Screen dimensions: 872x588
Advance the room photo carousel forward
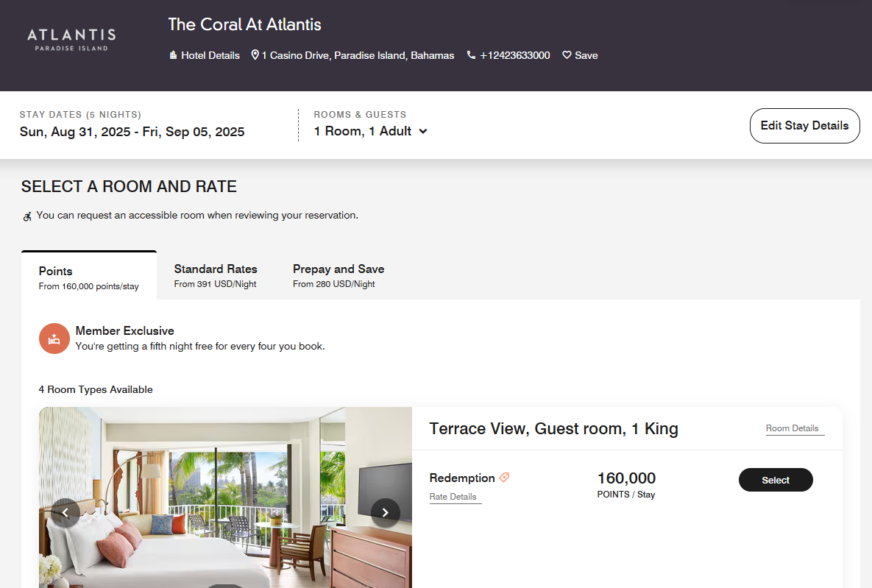(x=385, y=512)
